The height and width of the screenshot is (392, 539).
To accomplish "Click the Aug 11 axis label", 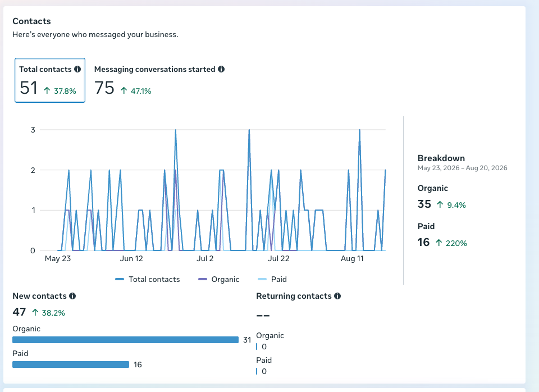I will [352, 258].
